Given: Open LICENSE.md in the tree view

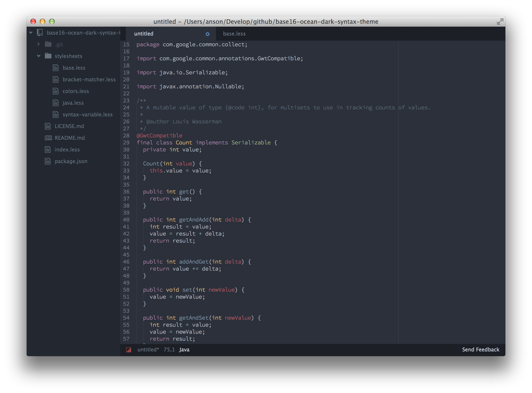Looking at the screenshot, I should point(69,126).
